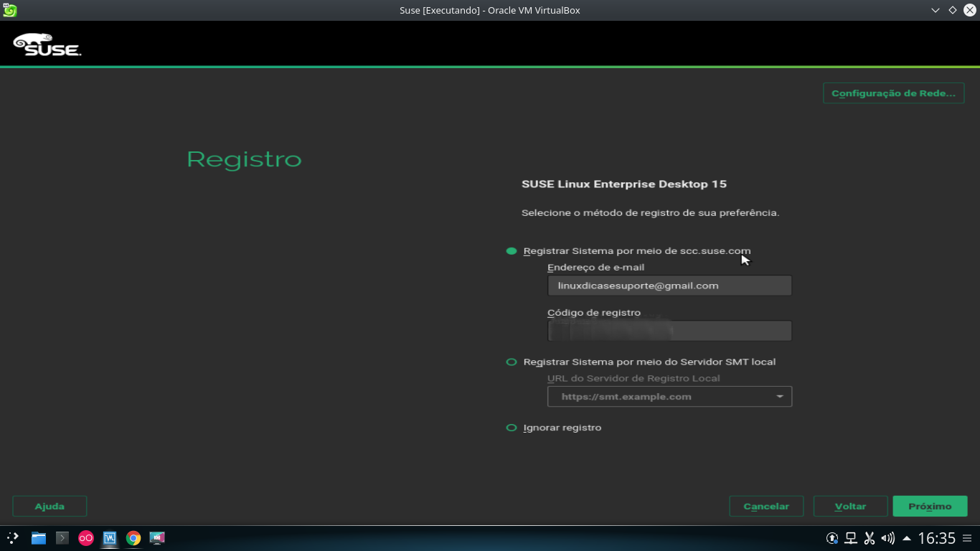This screenshot has width=980, height=551.
Task: Click the volume speaker icon in the tray
Action: (x=887, y=538)
